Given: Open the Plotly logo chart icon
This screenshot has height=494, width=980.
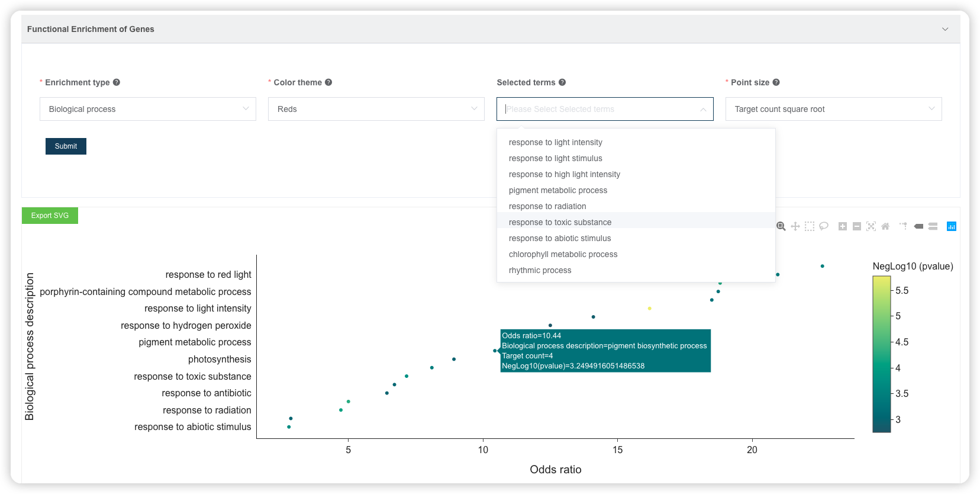Looking at the screenshot, I should [952, 226].
